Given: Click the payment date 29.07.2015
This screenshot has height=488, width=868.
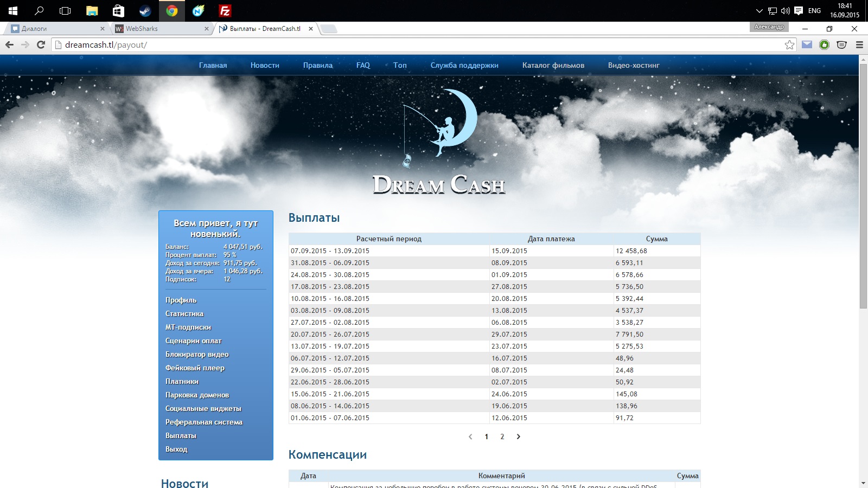Looking at the screenshot, I should point(509,335).
